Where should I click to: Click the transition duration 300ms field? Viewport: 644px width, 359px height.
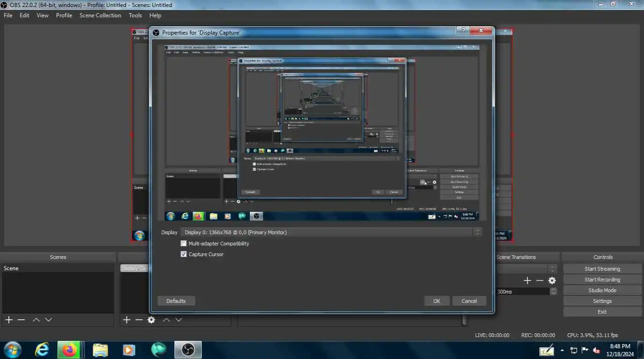pyautogui.click(x=523, y=291)
